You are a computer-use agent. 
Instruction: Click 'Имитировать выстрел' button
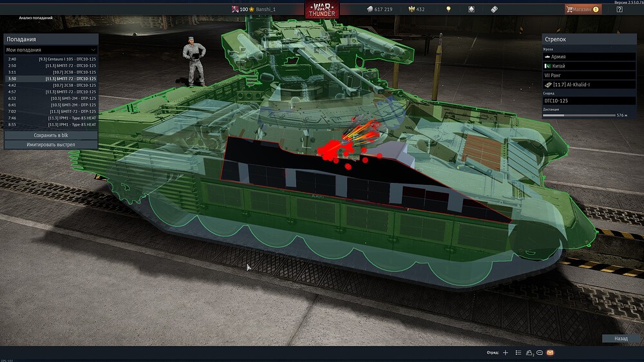tap(51, 144)
